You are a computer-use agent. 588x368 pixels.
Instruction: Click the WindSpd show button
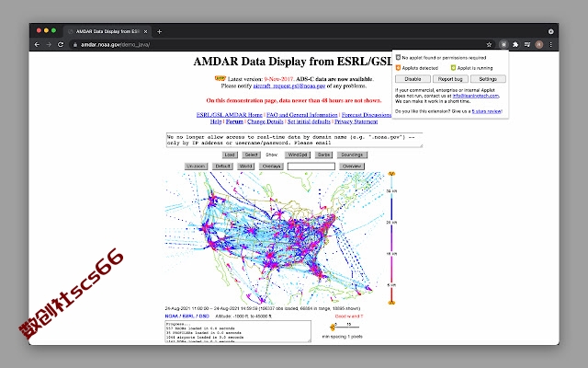click(x=298, y=155)
